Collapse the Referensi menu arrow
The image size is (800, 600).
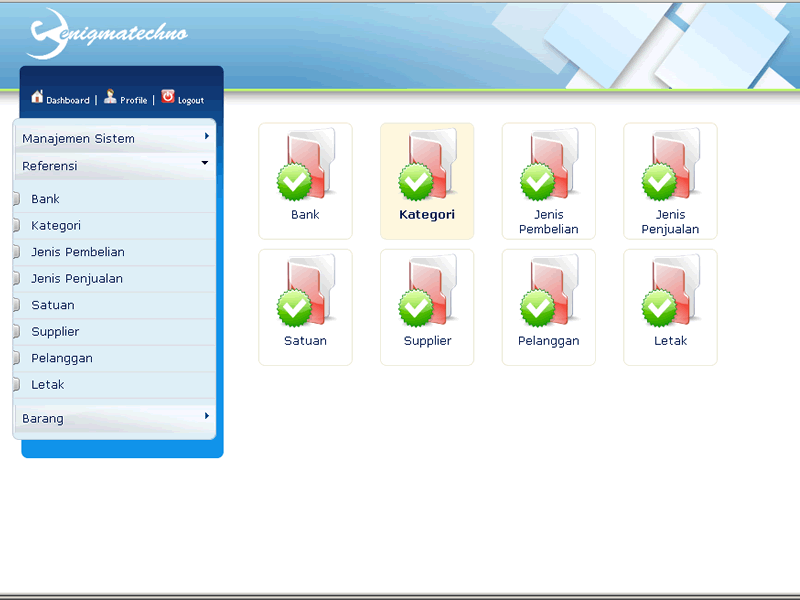[205, 163]
